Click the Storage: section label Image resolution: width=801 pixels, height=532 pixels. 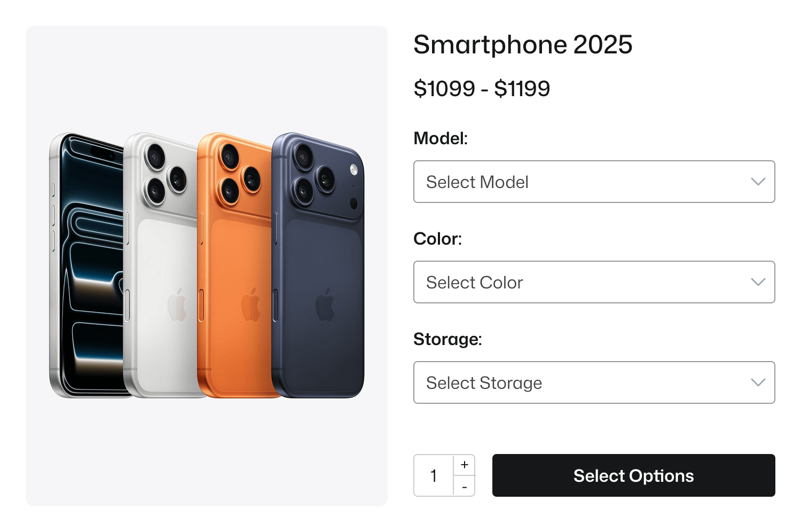447,339
